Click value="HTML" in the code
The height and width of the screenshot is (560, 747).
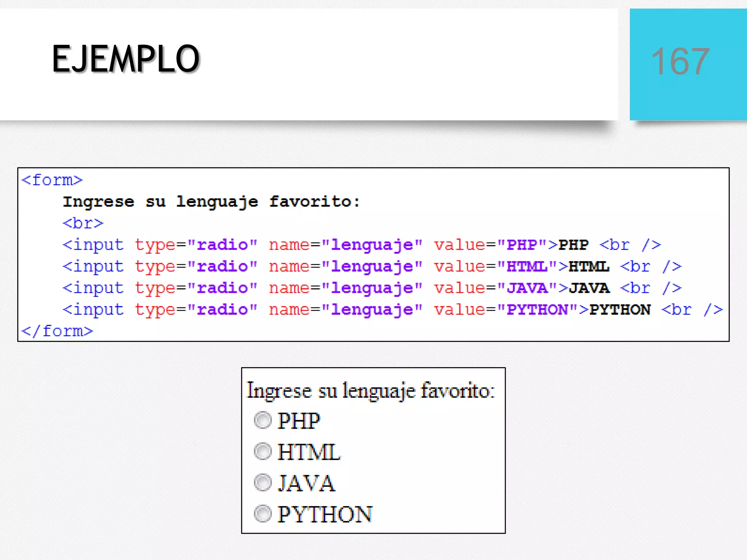pyautogui.click(x=496, y=267)
